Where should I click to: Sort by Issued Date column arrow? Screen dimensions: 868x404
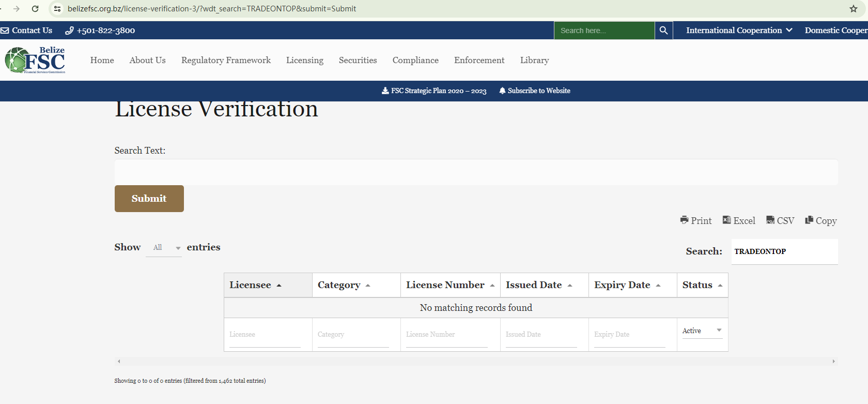[570, 286]
